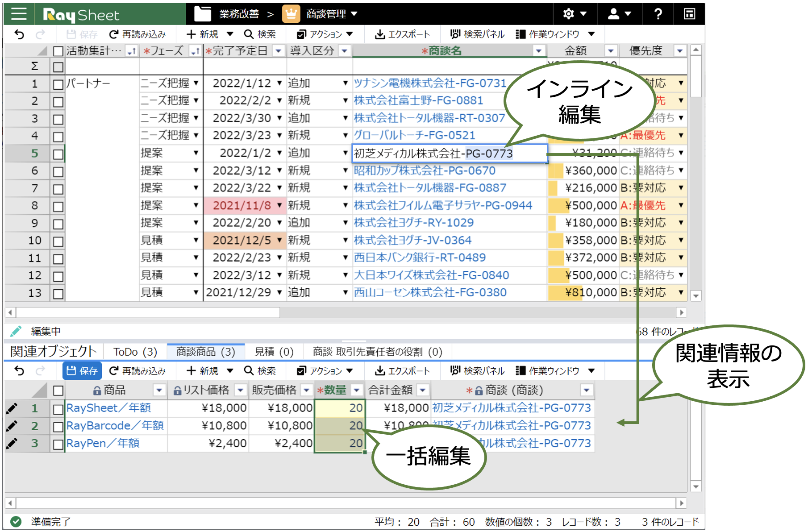Switch to 商談商品 (3) tab
The height and width of the screenshot is (532, 808).
(x=206, y=352)
